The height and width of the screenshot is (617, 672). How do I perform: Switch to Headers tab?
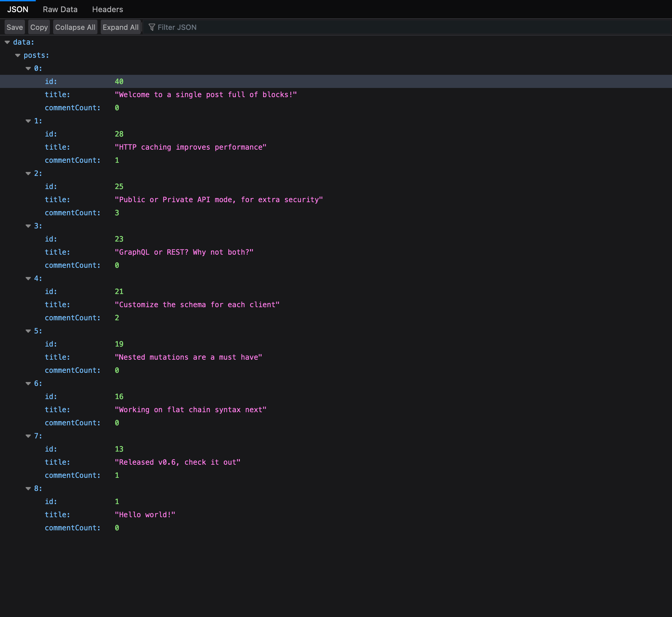point(107,9)
